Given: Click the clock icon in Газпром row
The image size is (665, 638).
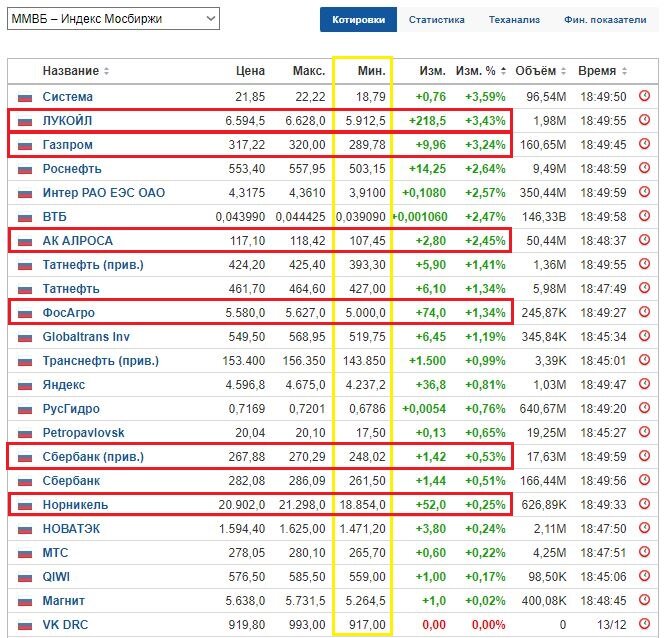Looking at the screenshot, I should pyautogui.click(x=644, y=144).
